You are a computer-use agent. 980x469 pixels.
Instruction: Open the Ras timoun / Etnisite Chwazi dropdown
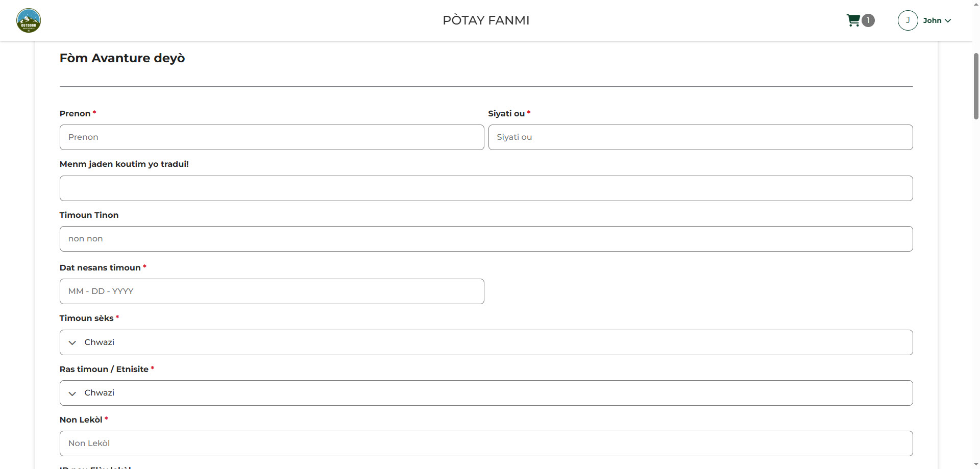click(486, 393)
